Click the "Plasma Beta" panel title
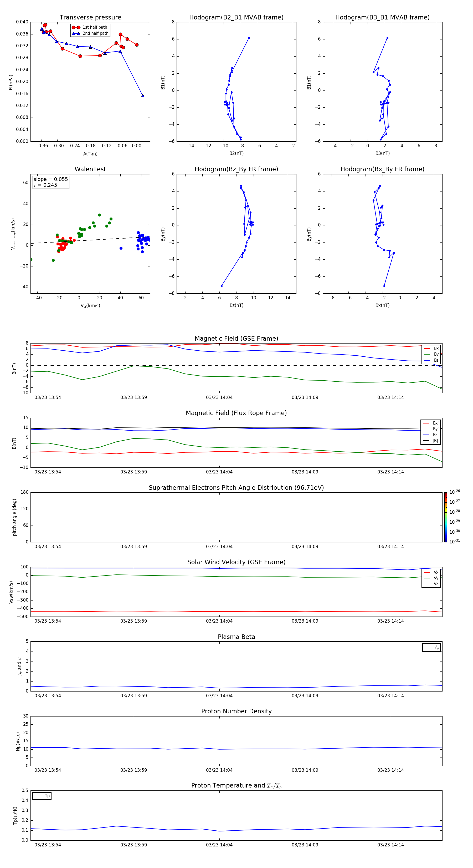Image resolution: width=473 pixels, height=868 pixels. pyautogui.click(x=236, y=637)
